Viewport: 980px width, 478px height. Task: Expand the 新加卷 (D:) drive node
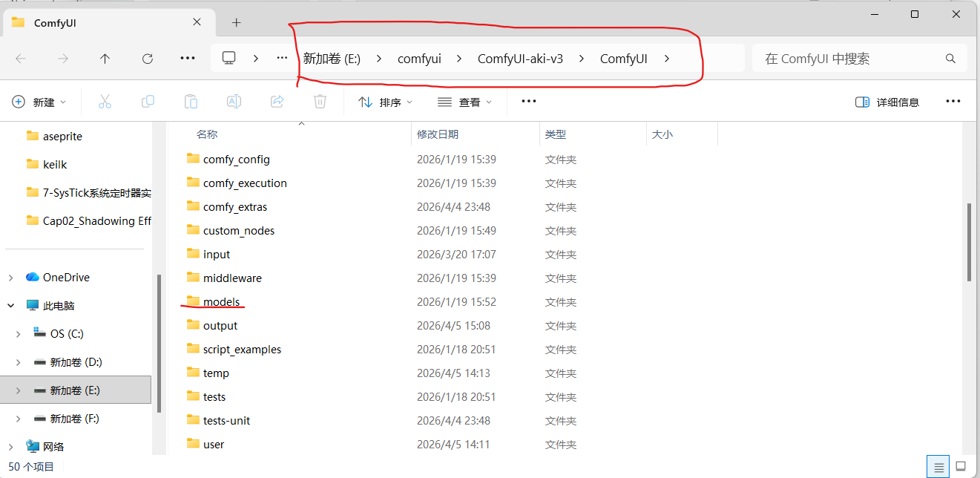(x=18, y=362)
